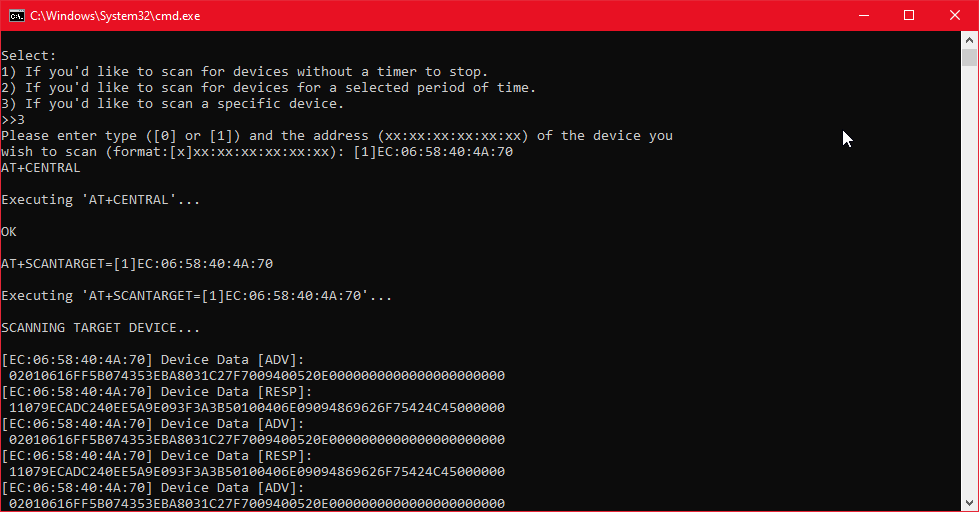Click the empty scrollbar track below the thumb
979x512 pixels.
click(969, 281)
